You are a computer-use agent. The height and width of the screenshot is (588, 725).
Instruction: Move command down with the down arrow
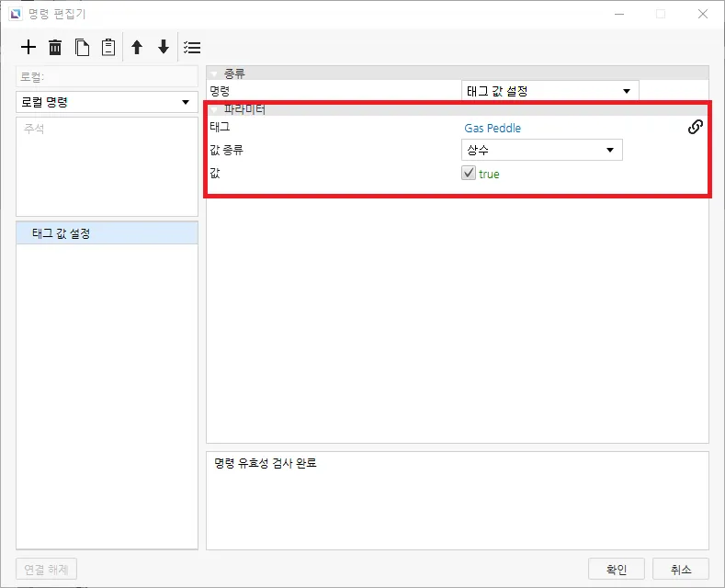point(164,47)
